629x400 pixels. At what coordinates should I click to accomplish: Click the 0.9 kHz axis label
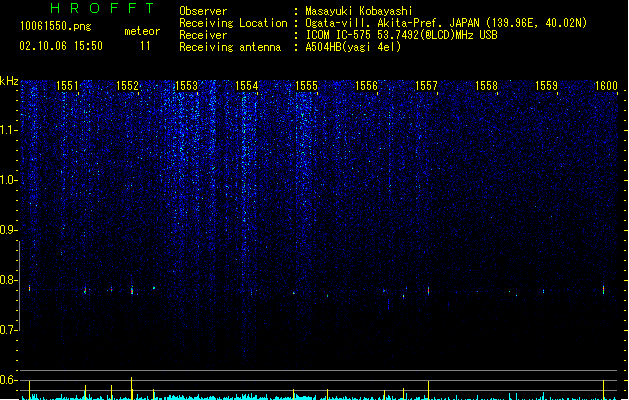click(8, 230)
